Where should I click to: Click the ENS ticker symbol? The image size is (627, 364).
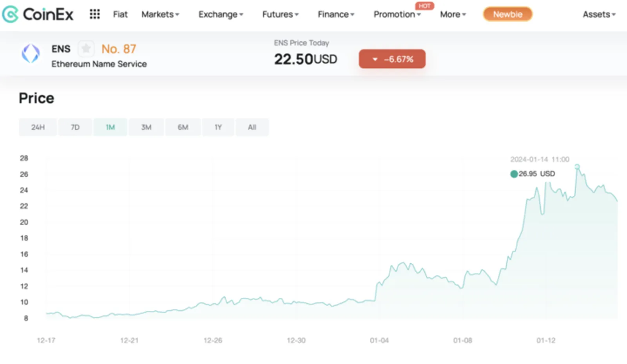61,49
